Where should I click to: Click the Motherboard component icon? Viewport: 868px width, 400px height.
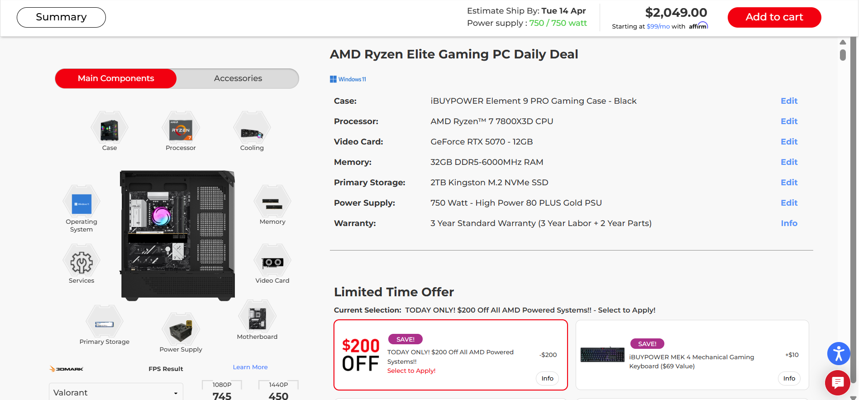(x=257, y=318)
